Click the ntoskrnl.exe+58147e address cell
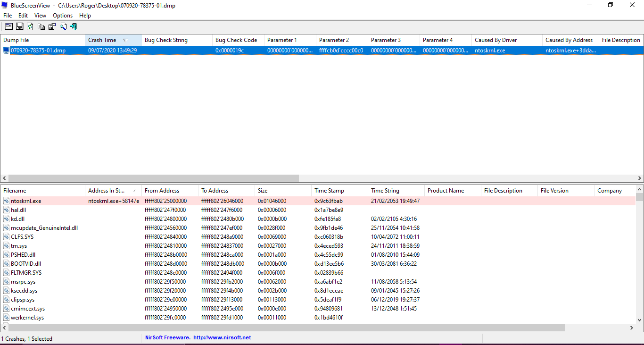This screenshot has height=345, width=644. click(x=113, y=201)
